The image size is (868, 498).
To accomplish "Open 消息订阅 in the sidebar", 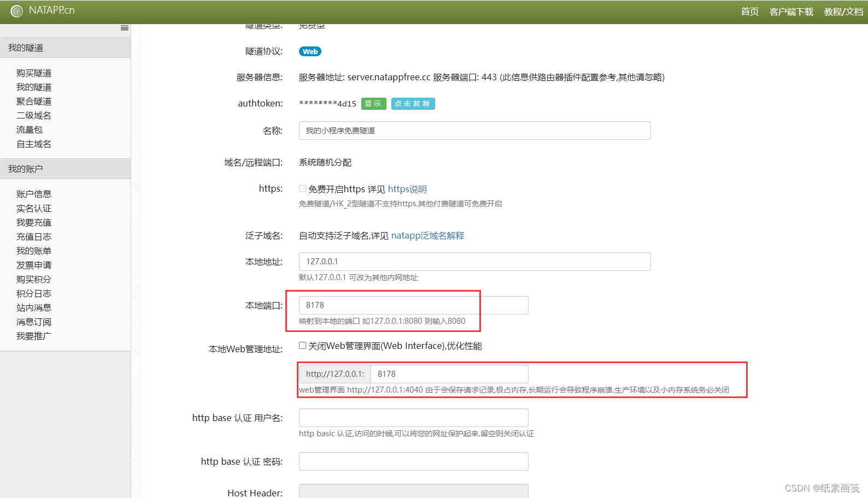I will (34, 322).
